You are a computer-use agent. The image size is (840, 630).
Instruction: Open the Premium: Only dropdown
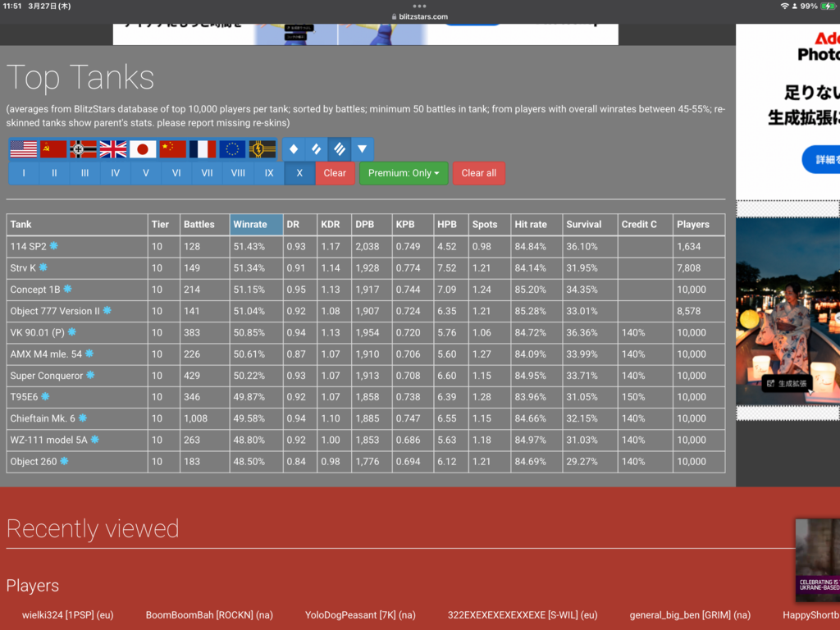click(x=404, y=173)
